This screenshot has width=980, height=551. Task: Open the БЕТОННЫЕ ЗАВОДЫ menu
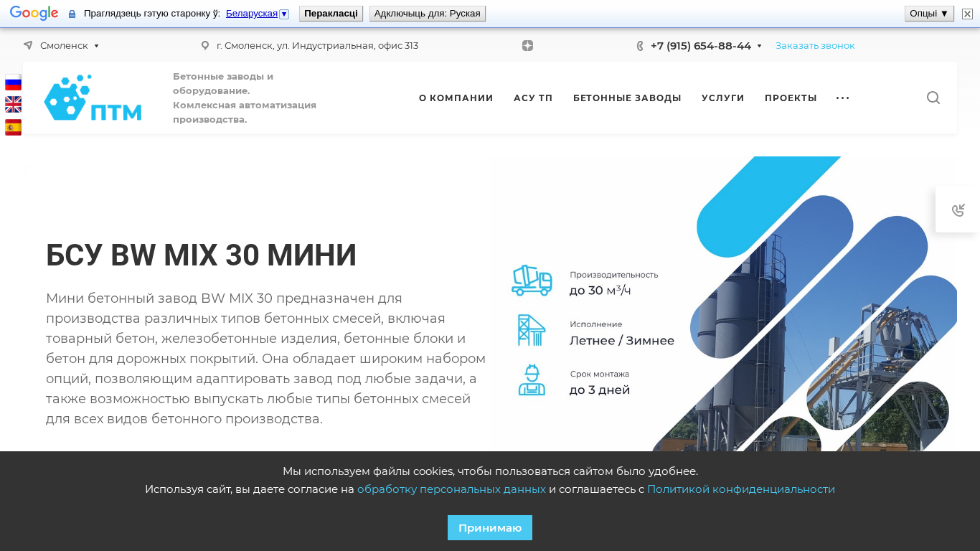pyautogui.click(x=627, y=98)
